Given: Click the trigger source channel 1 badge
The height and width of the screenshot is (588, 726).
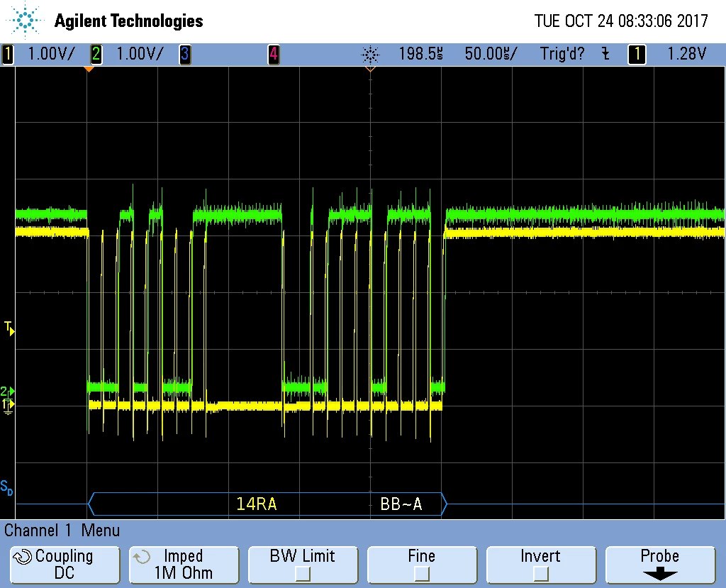Looking at the screenshot, I should [x=637, y=54].
